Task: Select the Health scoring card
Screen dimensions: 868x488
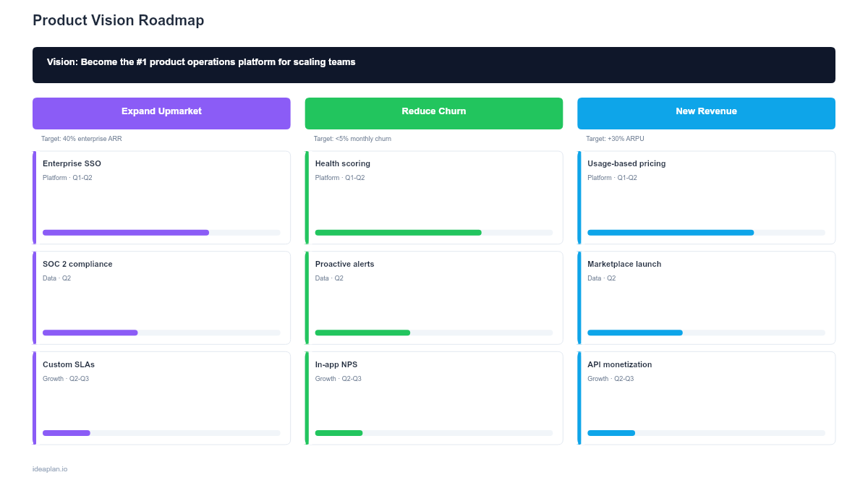Action: click(433, 197)
